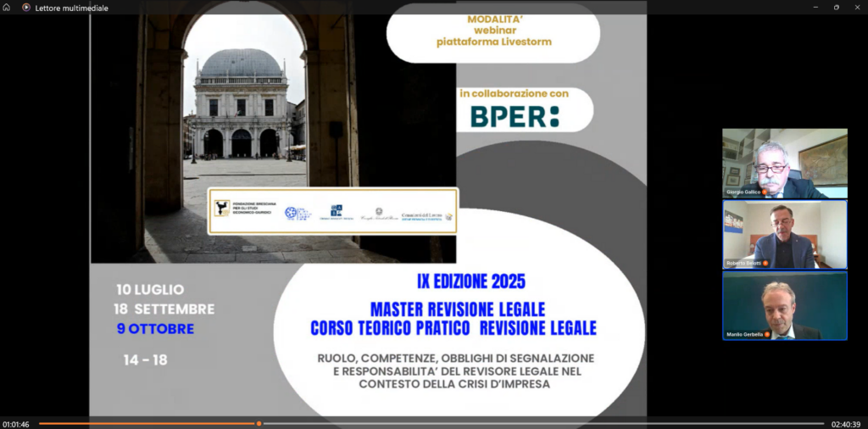The height and width of the screenshot is (429, 868).
Task: Select Roberto Belotti's video thumbnail
Action: tap(784, 234)
